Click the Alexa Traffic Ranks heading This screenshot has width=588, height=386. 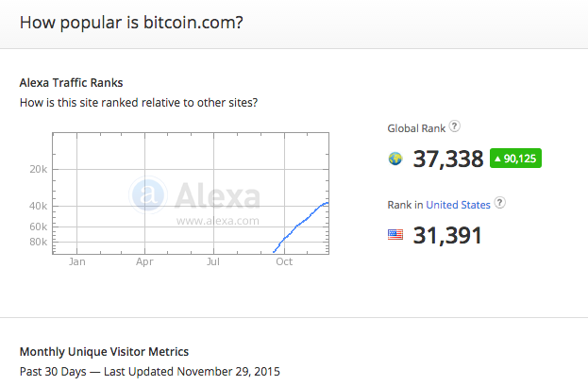click(x=71, y=82)
